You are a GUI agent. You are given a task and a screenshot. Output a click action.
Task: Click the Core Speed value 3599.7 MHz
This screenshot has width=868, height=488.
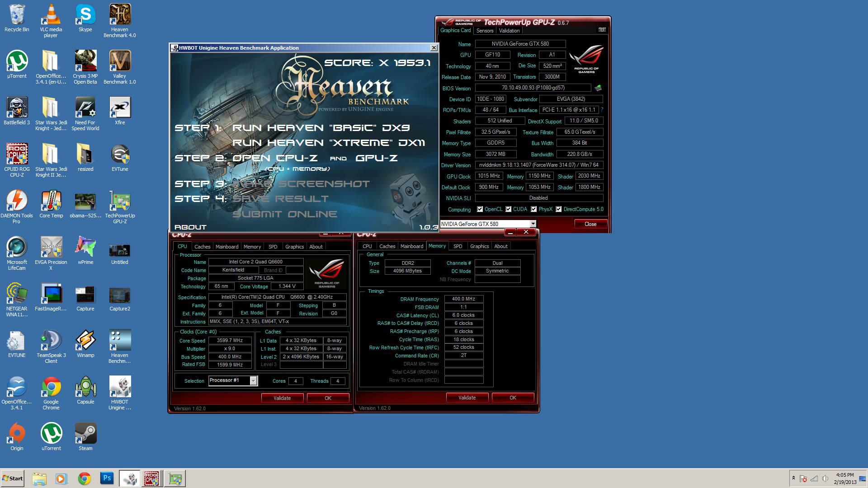pyautogui.click(x=230, y=341)
